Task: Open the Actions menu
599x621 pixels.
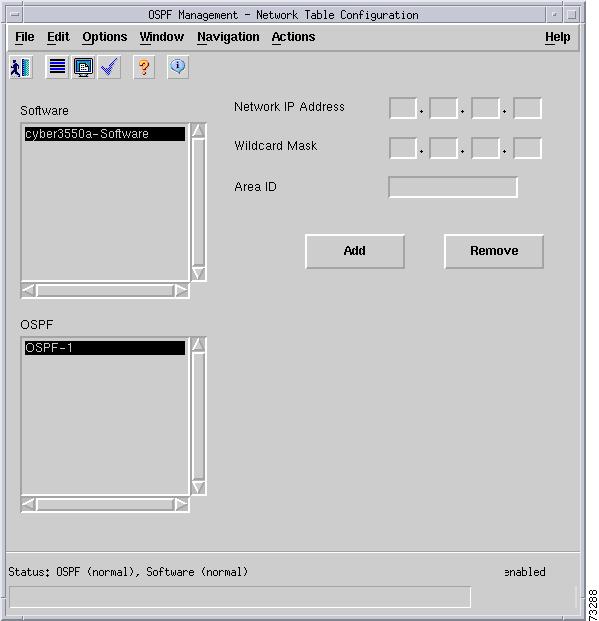Action: [x=294, y=37]
